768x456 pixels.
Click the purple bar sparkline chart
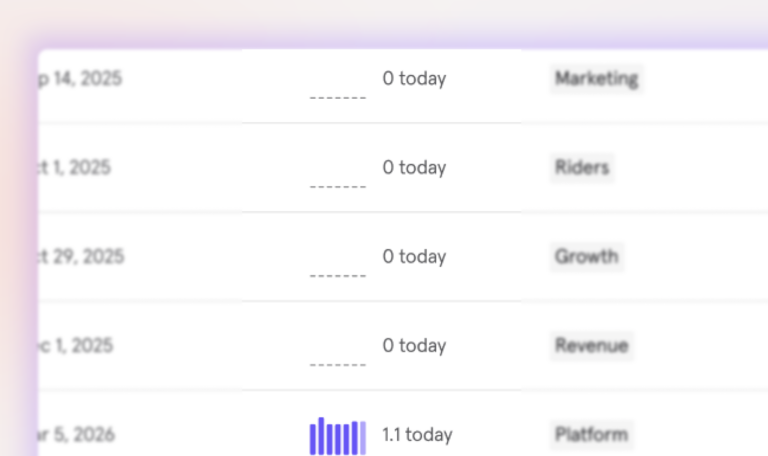[x=337, y=436]
